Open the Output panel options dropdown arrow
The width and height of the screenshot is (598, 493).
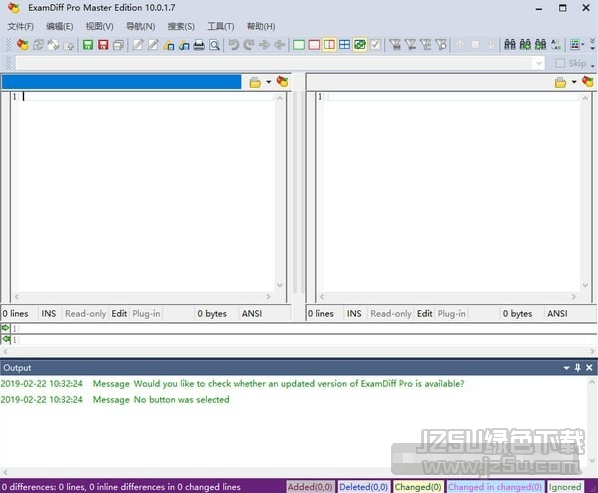566,368
